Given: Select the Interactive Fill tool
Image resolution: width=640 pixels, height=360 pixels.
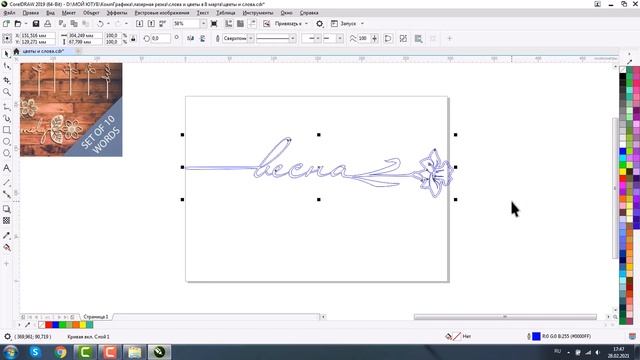Looking at the screenshot, I should [7, 247].
